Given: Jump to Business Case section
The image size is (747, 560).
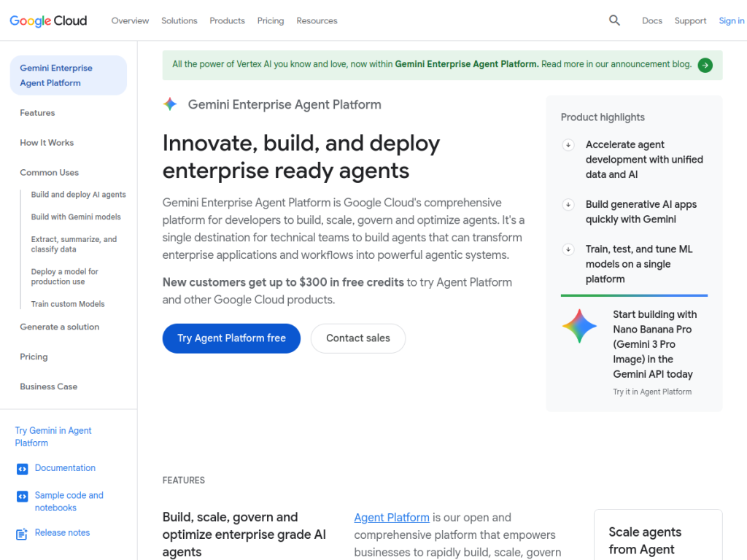Looking at the screenshot, I should click(x=49, y=387).
